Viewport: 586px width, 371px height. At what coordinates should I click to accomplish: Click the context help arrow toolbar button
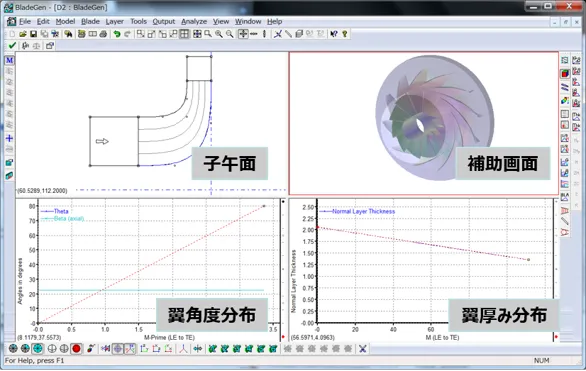click(333, 34)
